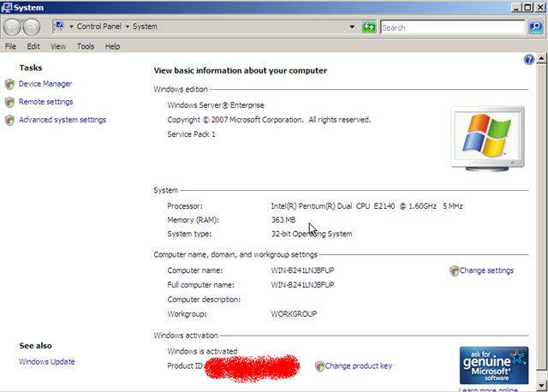Click the vertical scrollbar thumb
548x392 pixels.
tap(541, 217)
